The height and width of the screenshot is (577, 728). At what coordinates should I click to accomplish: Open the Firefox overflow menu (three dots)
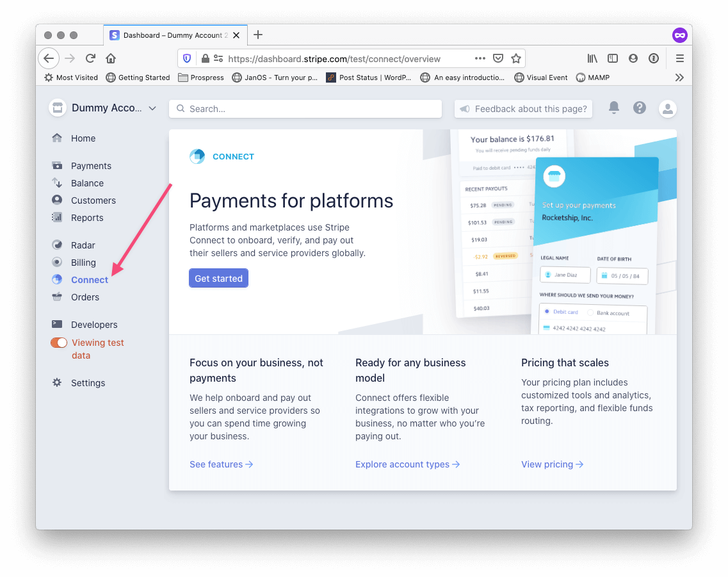pyautogui.click(x=480, y=58)
